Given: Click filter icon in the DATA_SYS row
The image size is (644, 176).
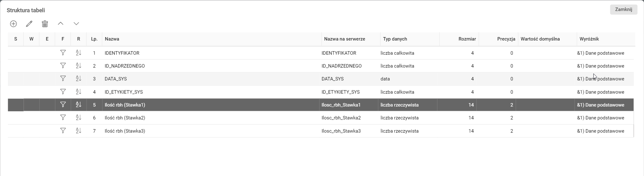Looking at the screenshot, I should 63,79.
